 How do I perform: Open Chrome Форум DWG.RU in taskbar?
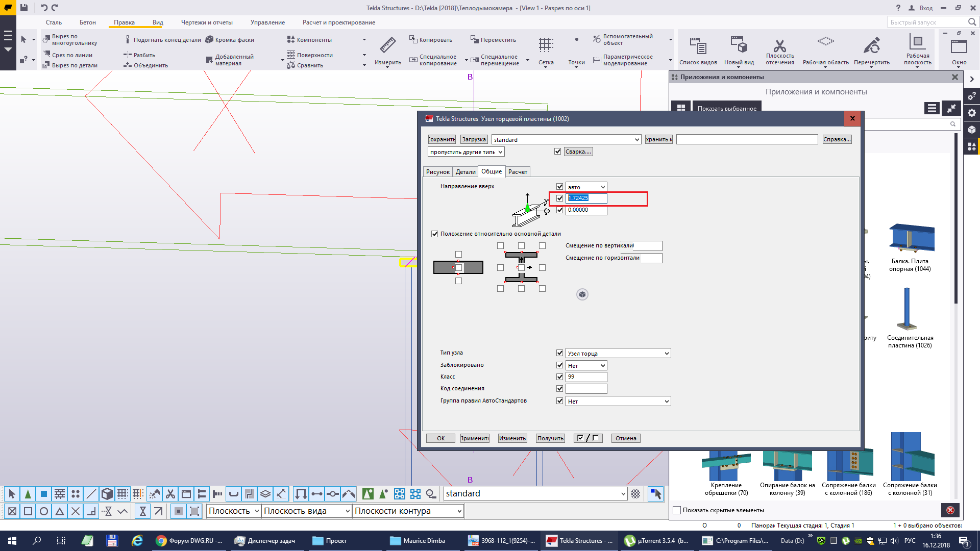pyautogui.click(x=189, y=541)
